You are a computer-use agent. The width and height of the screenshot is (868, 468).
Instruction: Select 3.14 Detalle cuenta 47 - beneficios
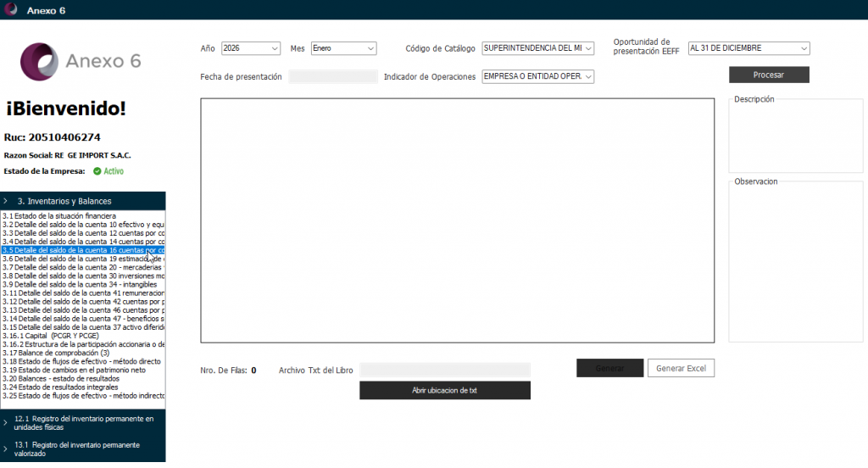[x=83, y=319]
